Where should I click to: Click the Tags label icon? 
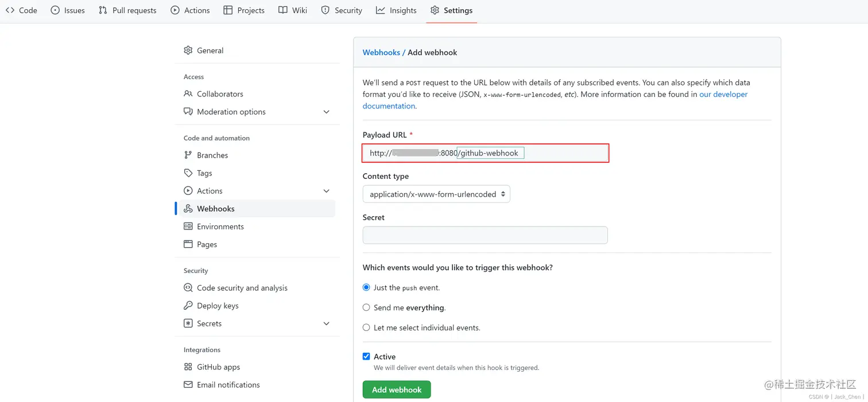[188, 173]
